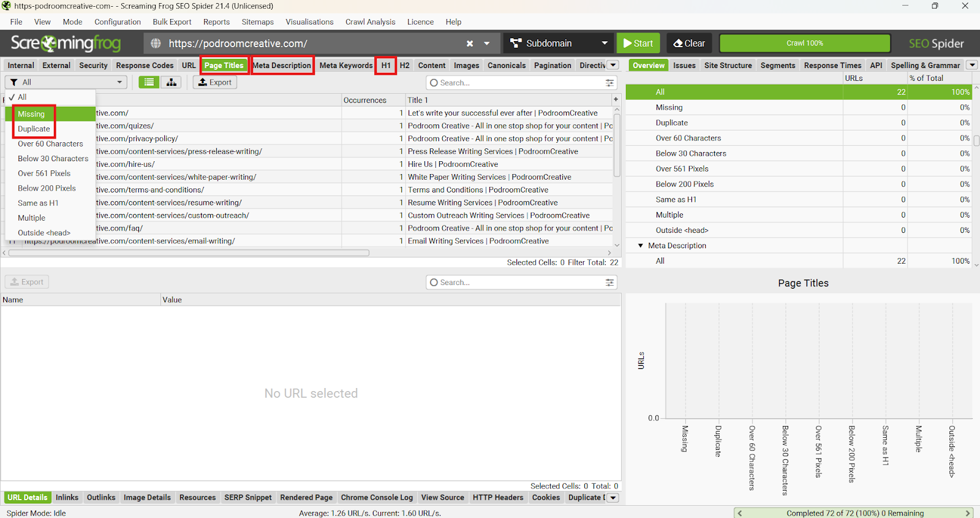The image size is (980, 518).
Task: Switch to tree view icon
Action: [x=171, y=82]
